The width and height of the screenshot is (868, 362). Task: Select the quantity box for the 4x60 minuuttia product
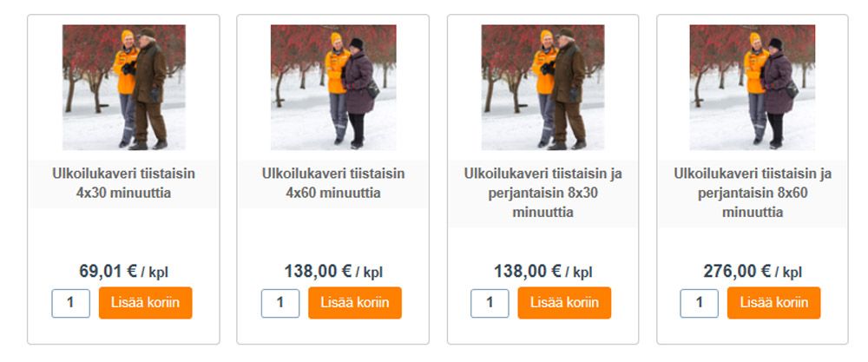click(280, 303)
